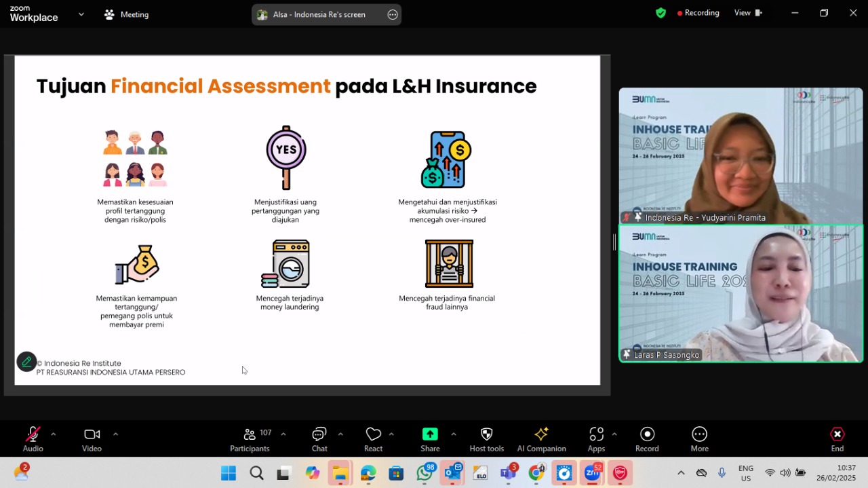Click the green annotation pencil icon
The height and width of the screenshot is (488, 868).
coord(26,362)
